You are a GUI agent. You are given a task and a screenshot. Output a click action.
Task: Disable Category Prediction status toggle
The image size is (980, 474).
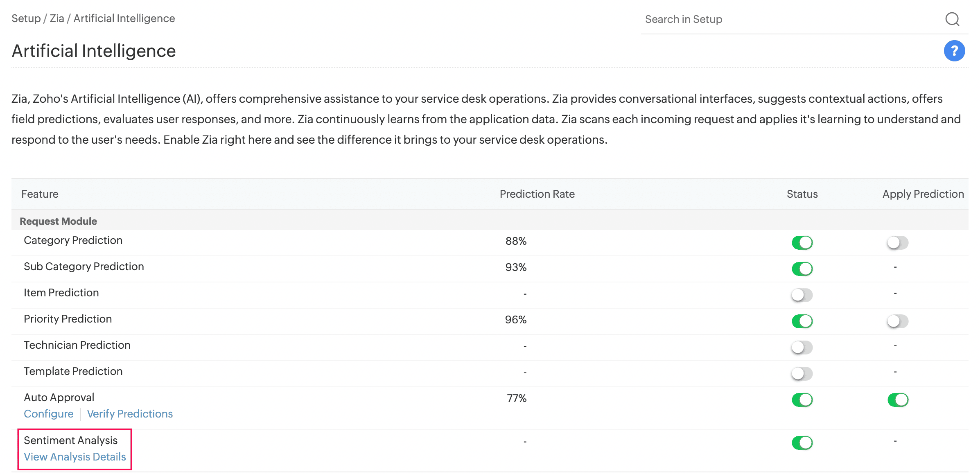pyautogui.click(x=802, y=242)
